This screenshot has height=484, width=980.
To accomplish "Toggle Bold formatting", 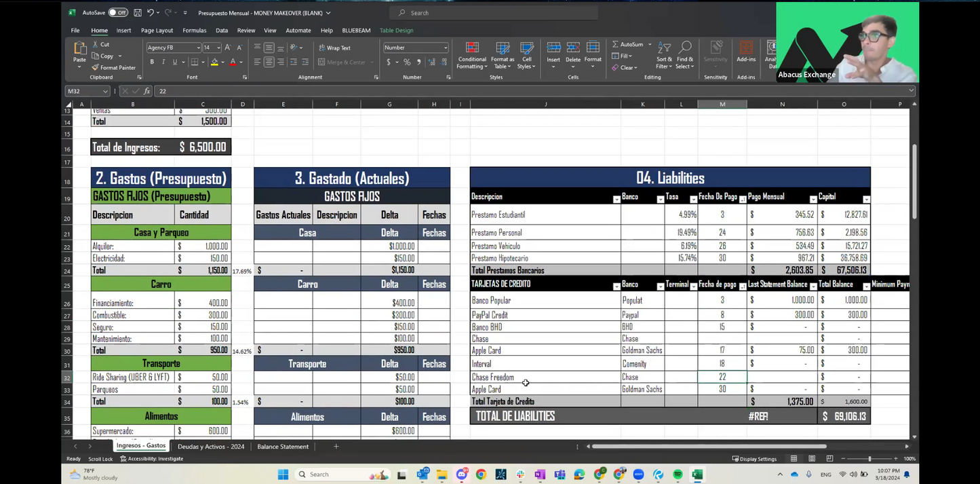I will tap(152, 62).
